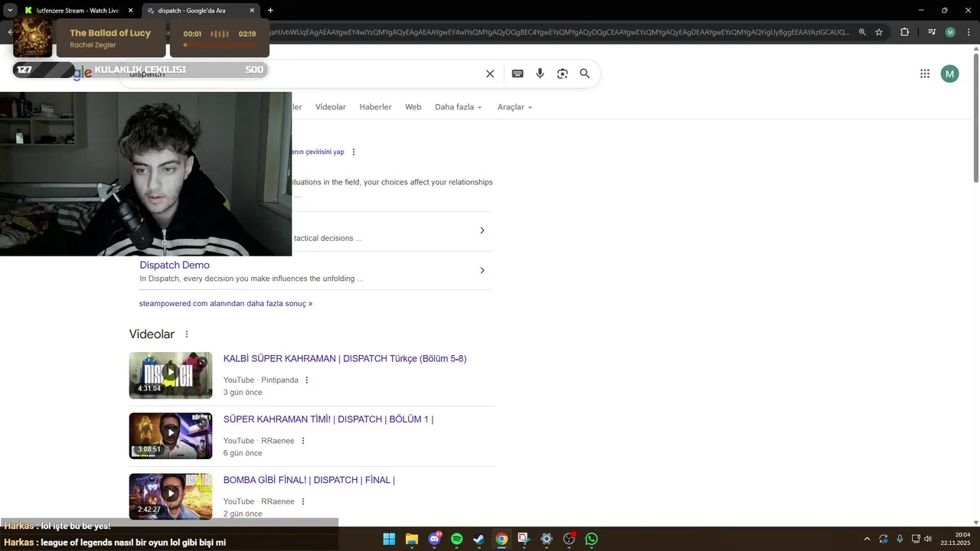Expand the tactical decisions result chevron
980x551 pixels.
(x=482, y=230)
